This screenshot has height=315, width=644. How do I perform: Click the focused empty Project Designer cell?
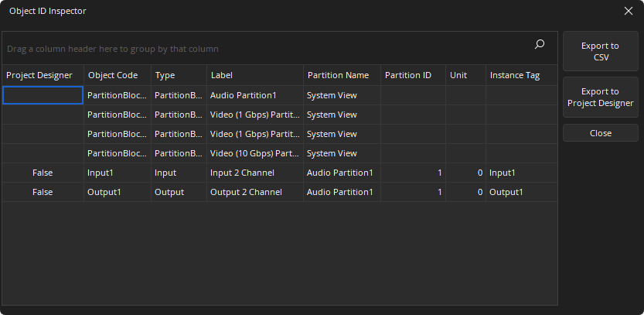(43, 95)
